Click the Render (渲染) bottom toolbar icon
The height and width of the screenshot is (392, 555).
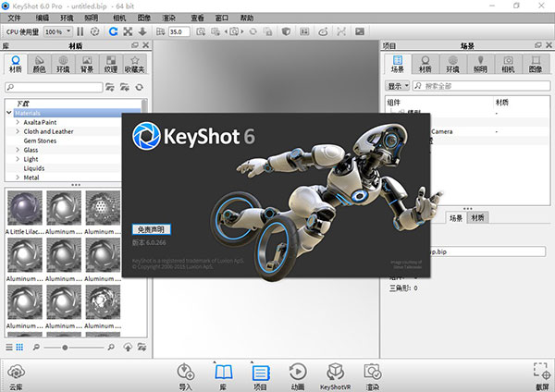point(373,377)
